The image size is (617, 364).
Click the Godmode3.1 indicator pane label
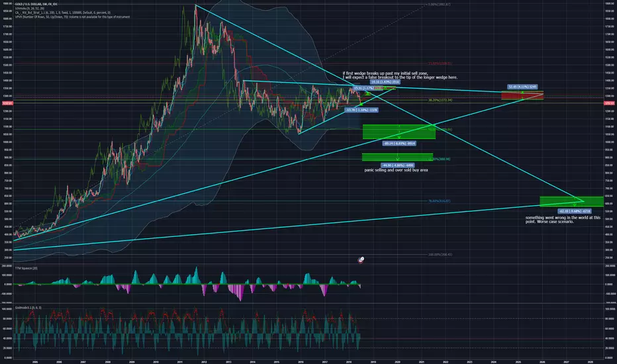coord(28,308)
